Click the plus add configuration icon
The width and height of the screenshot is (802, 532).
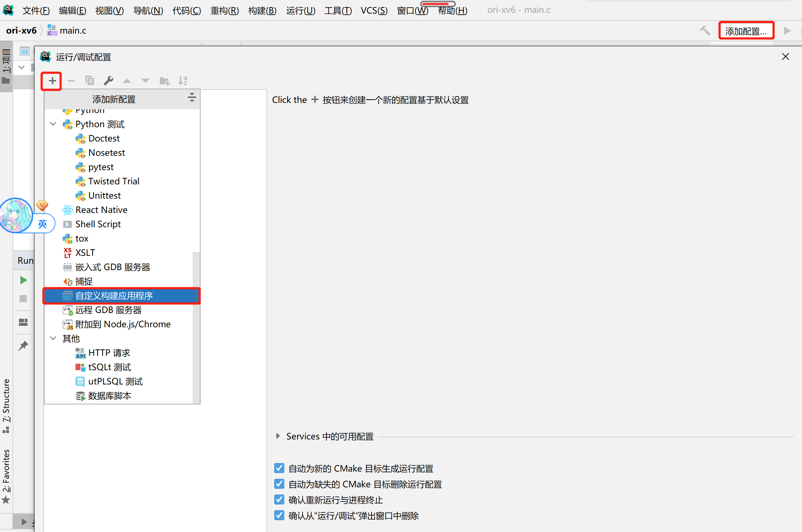click(x=52, y=81)
